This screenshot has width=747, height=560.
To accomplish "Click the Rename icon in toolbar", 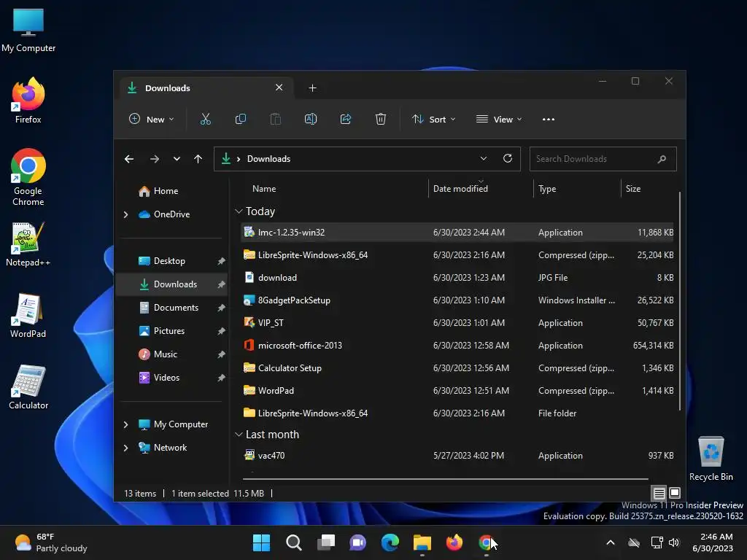I will (x=311, y=119).
